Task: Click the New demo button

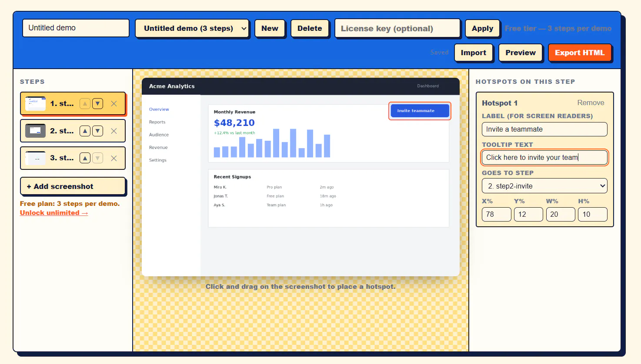Action: [270, 28]
